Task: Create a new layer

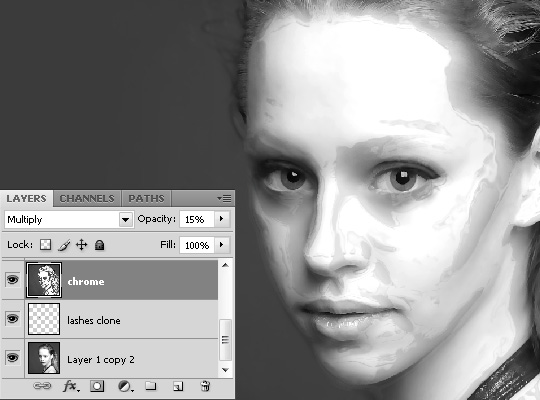Action: [178, 386]
